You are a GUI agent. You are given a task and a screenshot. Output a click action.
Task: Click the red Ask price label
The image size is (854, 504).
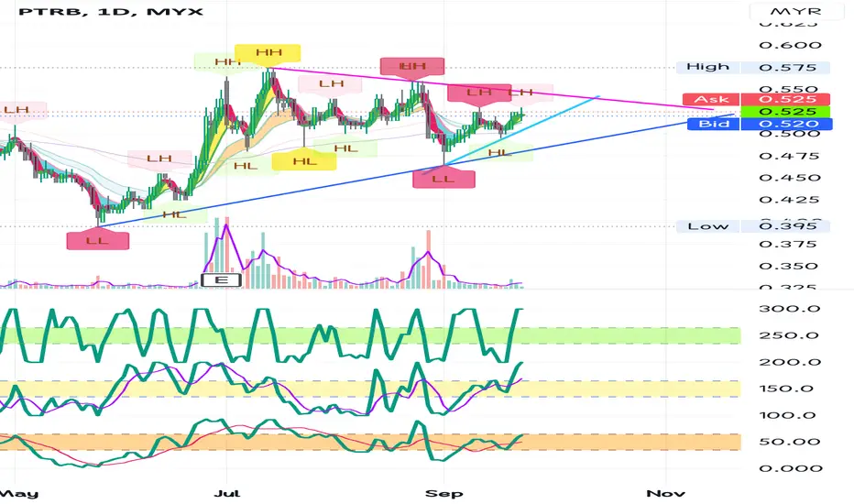756,99
